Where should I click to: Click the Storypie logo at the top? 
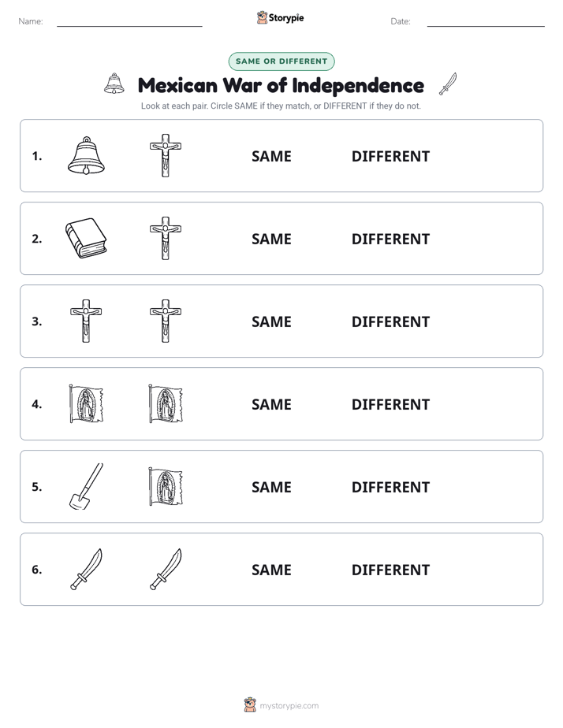280,17
